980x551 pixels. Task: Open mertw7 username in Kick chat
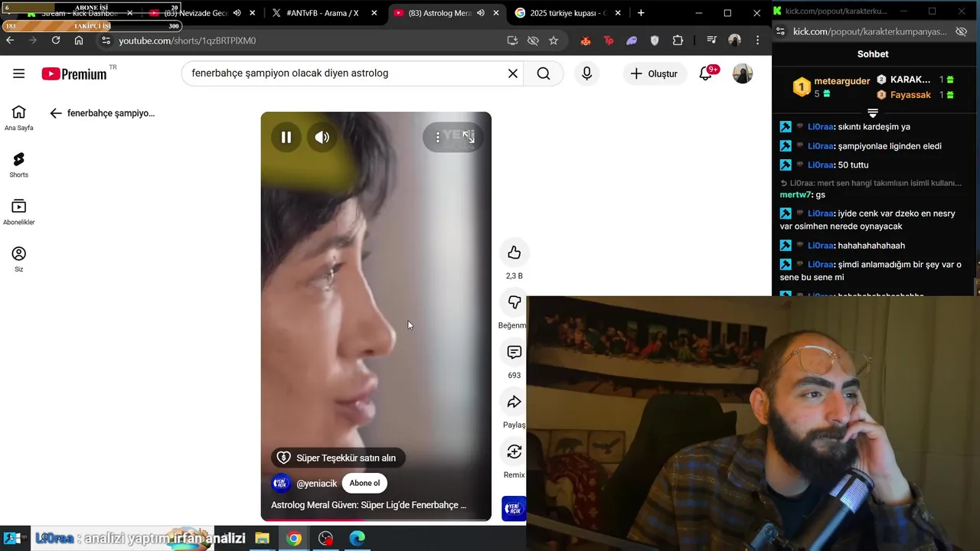click(795, 194)
